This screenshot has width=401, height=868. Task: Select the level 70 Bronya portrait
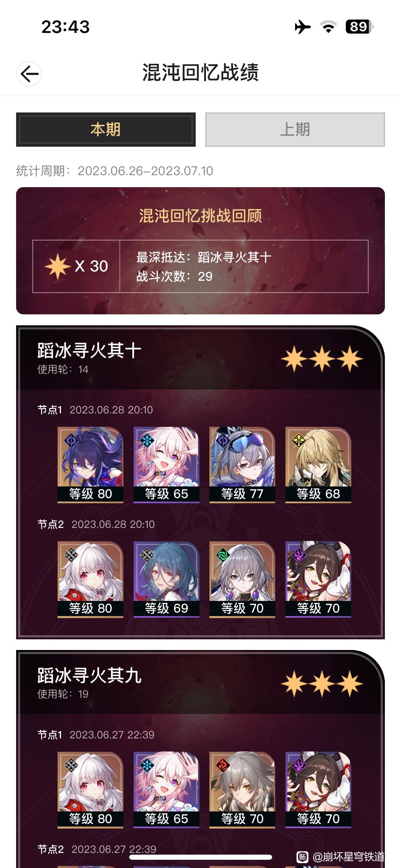click(x=242, y=579)
